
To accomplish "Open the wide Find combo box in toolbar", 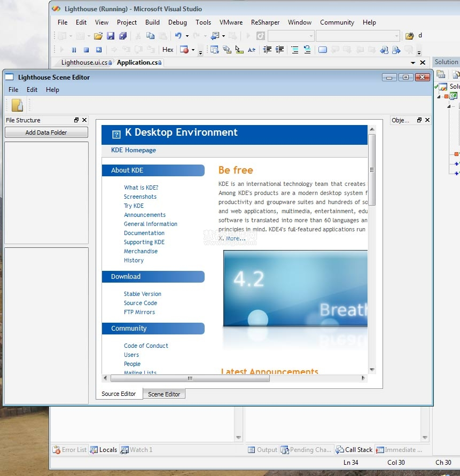I will coord(357,36).
